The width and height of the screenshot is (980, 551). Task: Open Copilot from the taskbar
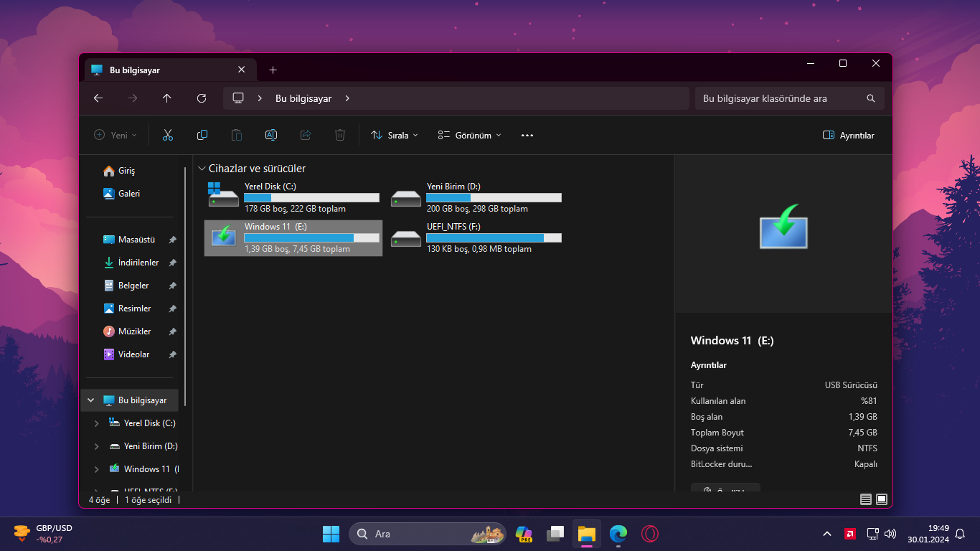(x=524, y=534)
